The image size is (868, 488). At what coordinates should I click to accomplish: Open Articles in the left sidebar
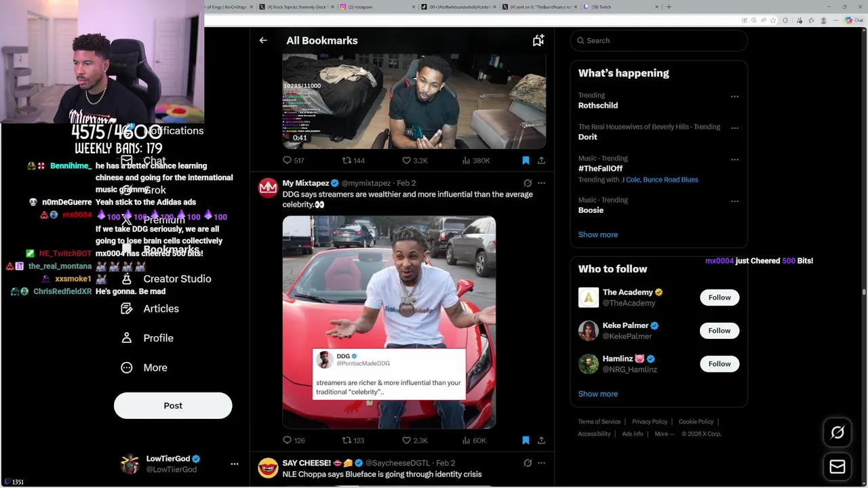pyautogui.click(x=150, y=308)
